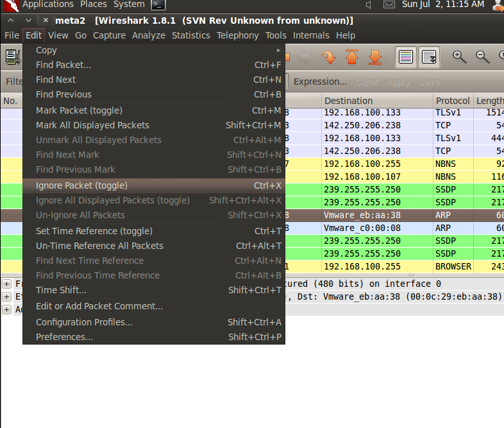Open the Applications menu in top panel
The width and height of the screenshot is (504, 428).
(48, 4)
